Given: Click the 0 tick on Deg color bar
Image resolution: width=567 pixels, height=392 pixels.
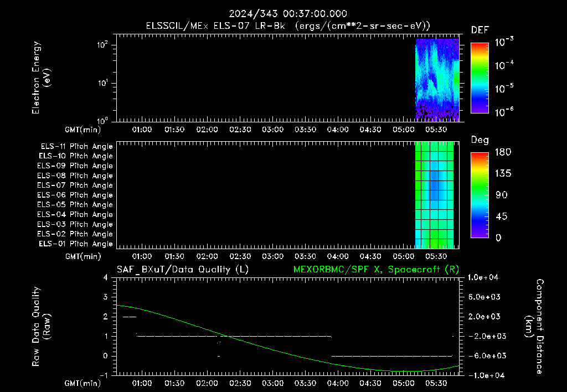Looking at the screenshot, I should pos(498,238).
